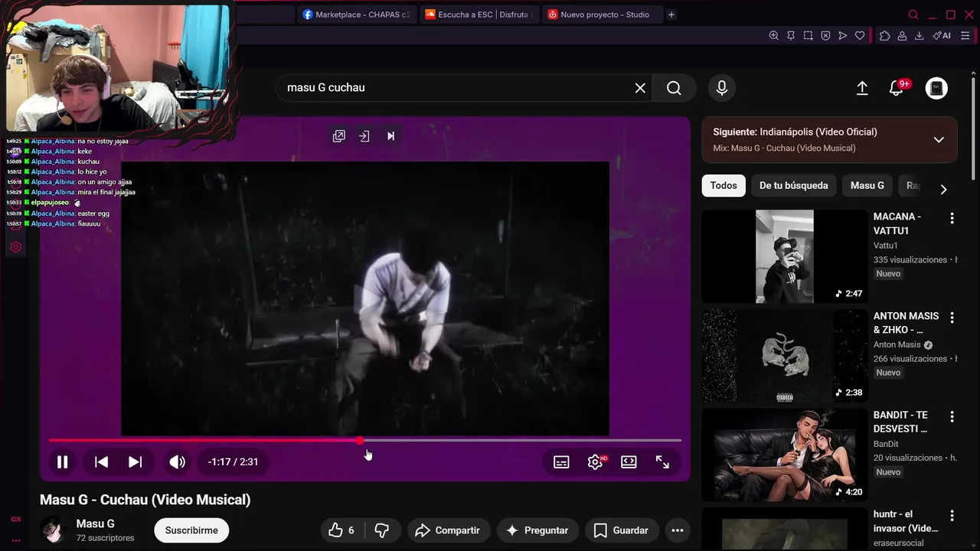Viewport: 980px width, 551px height.
Task: Click browser zoom magnifier toolbar icon
Action: tap(773, 35)
